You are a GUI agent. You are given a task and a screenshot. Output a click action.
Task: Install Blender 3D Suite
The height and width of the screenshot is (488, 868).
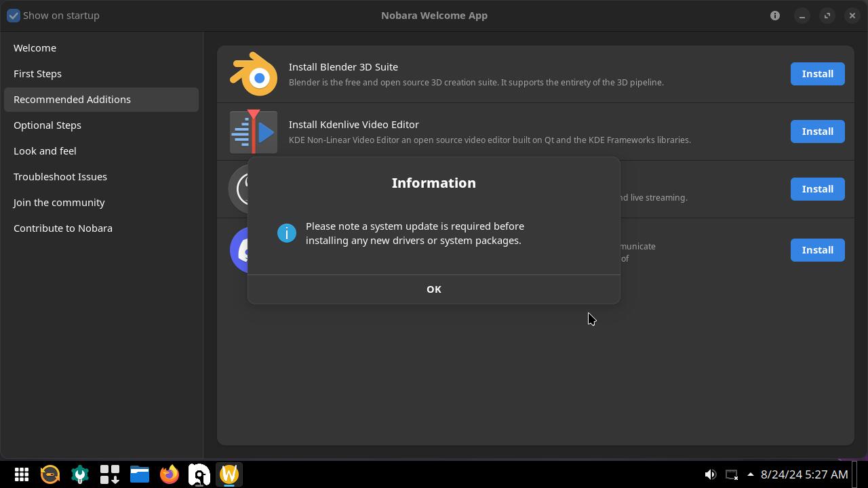[x=817, y=74]
